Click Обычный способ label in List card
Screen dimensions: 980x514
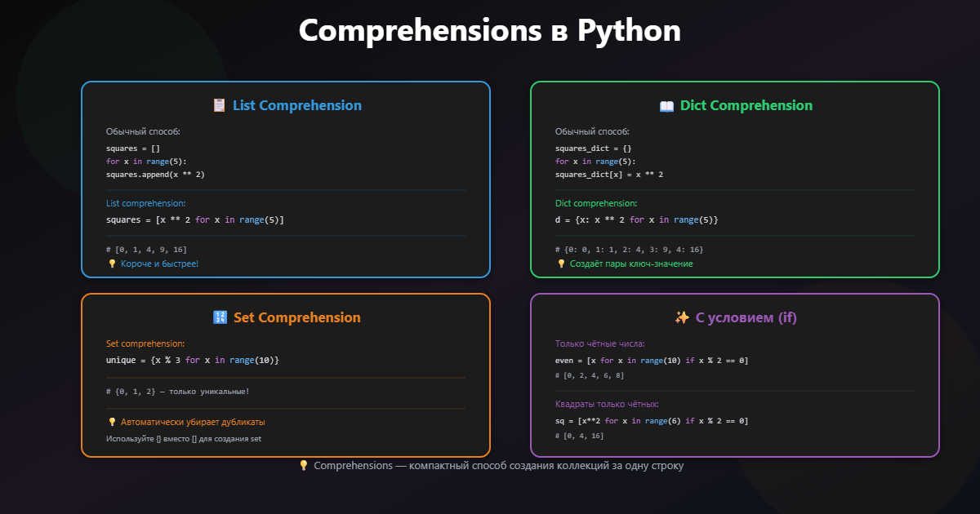143,131
